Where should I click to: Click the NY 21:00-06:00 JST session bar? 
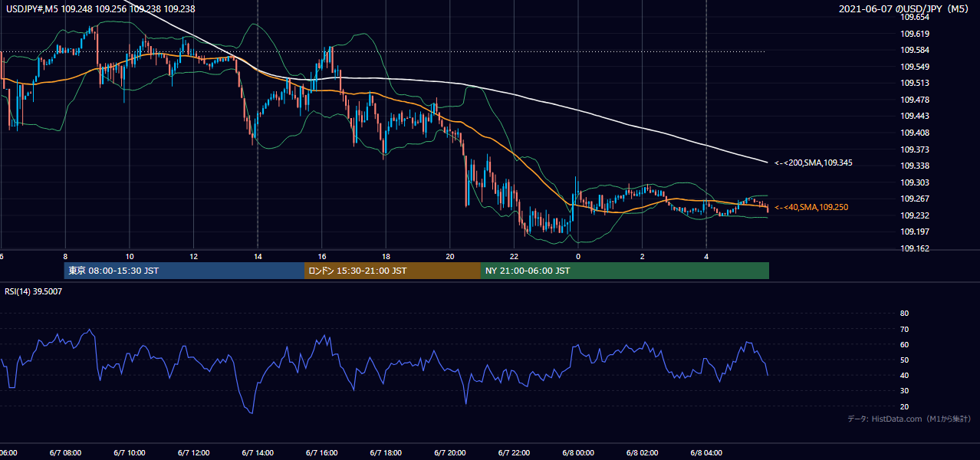(x=625, y=271)
